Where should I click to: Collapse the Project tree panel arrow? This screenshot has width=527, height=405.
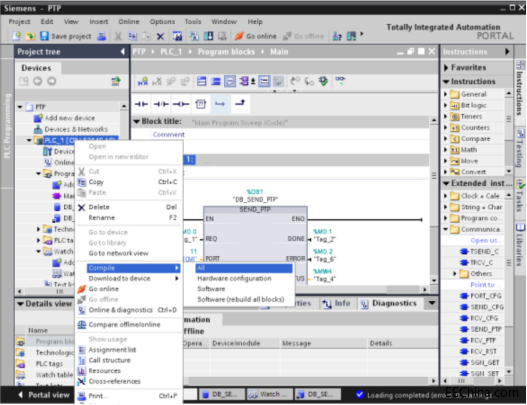point(123,51)
